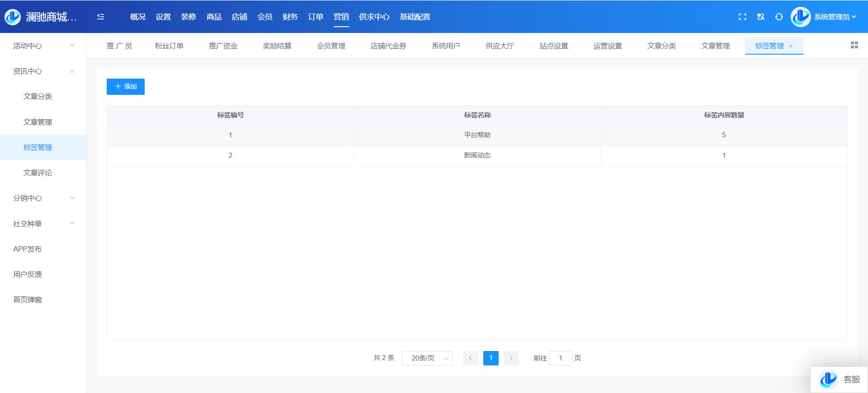Screen dimensions: 868x393
Task: Click the language translation icon
Action: [761, 17]
